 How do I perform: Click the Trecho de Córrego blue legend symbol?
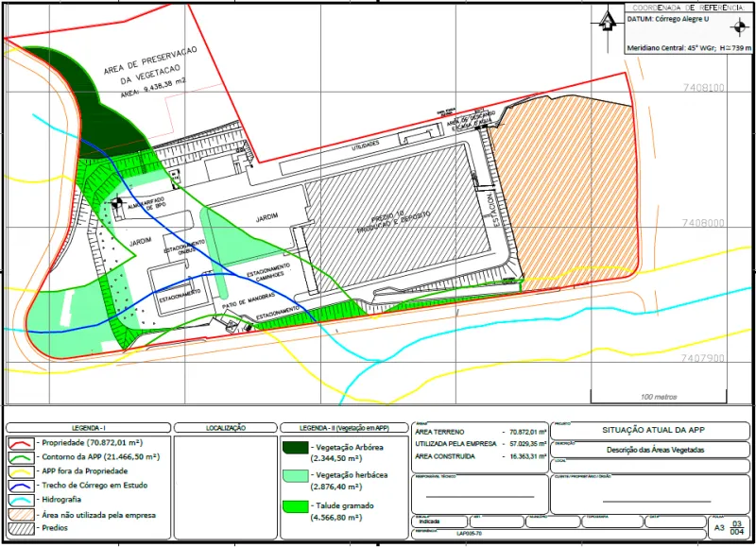(19, 486)
